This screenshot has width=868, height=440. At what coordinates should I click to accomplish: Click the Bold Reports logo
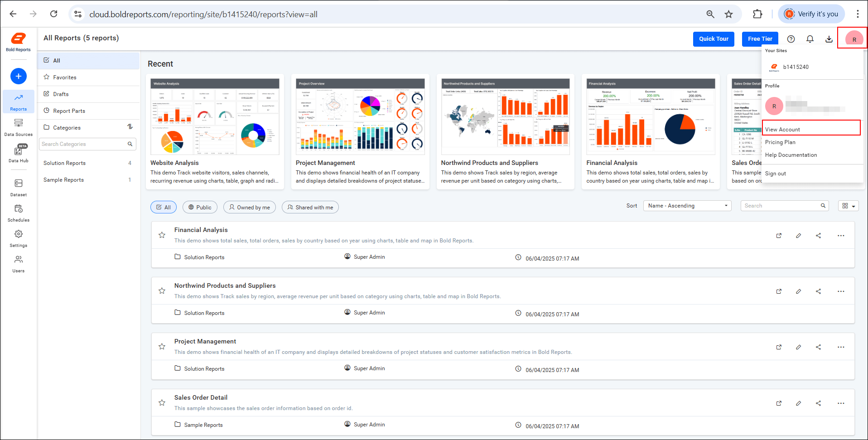[x=18, y=42]
